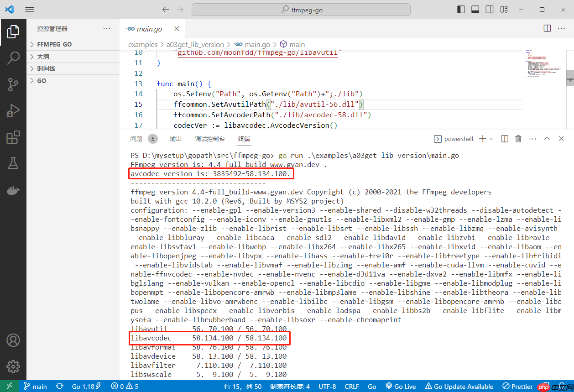Viewport: 574px width, 392px height.
Task: Toggle secondary side bar layout button
Action: pyautogui.click(x=489, y=10)
